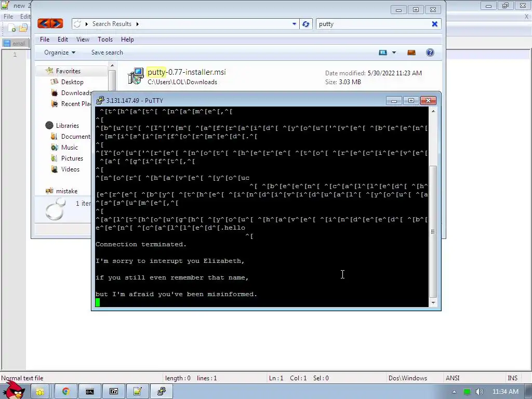Click the Search Results breadcrumb text

112,24
